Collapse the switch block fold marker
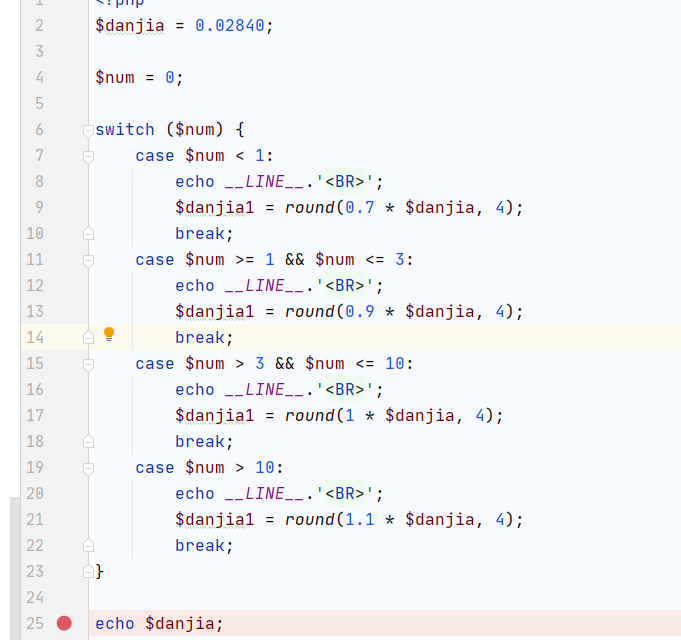 click(88, 130)
